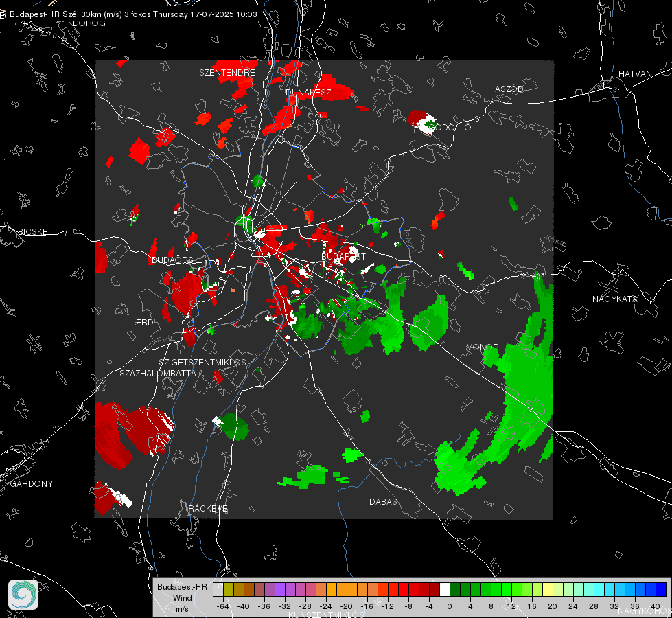Click the ASZOD town label
The image size is (672, 618).
click(509, 89)
